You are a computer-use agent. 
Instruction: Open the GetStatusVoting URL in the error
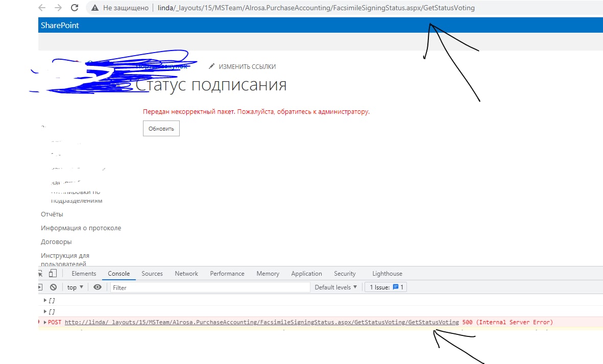(261, 322)
